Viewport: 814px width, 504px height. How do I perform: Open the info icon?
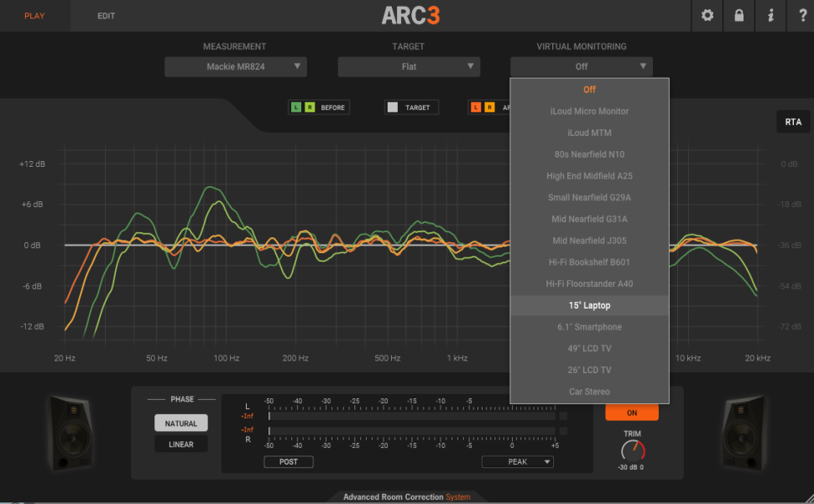[x=770, y=16]
